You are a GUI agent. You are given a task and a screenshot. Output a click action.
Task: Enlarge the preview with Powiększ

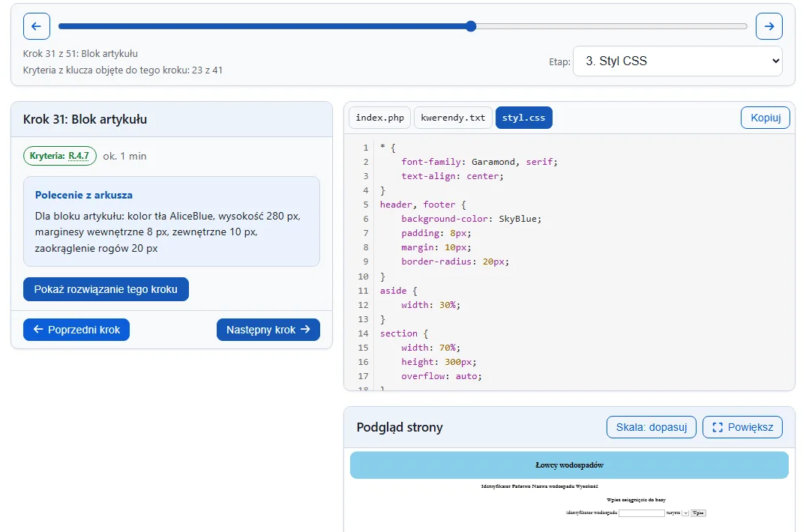coord(743,427)
